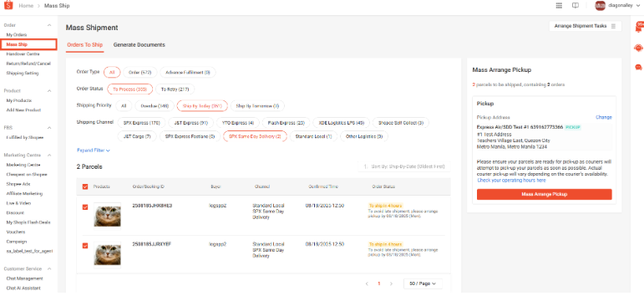Filter by Flash Express channel
The width and height of the screenshot is (644, 301).
[286, 123]
